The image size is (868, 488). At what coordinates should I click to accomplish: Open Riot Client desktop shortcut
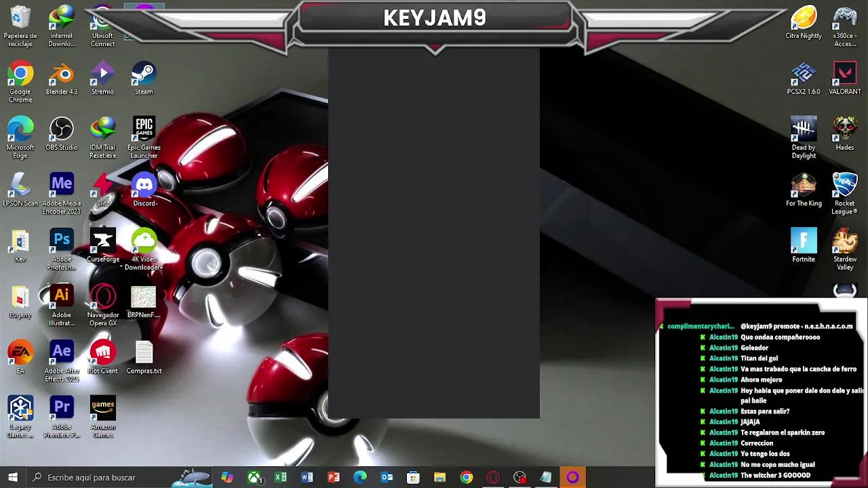[x=102, y=357]
